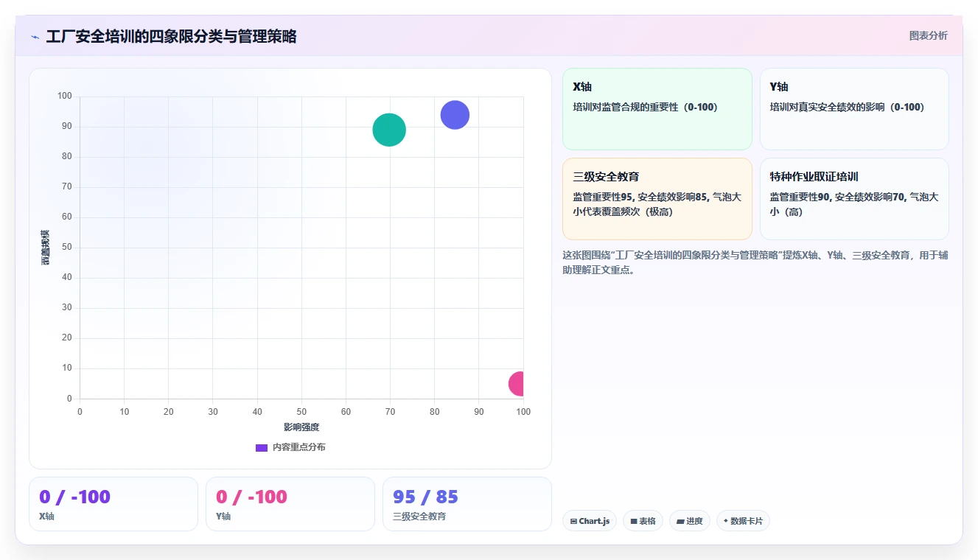Toggle the 内容重点分布 legend item
The image size is (978, 560).
[x=290, y=447]
